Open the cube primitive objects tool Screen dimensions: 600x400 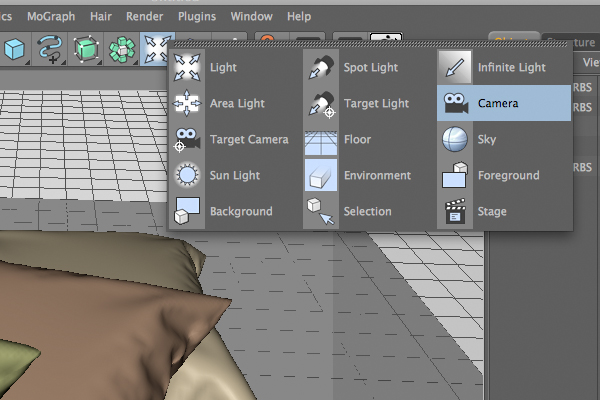coord(15,49)
